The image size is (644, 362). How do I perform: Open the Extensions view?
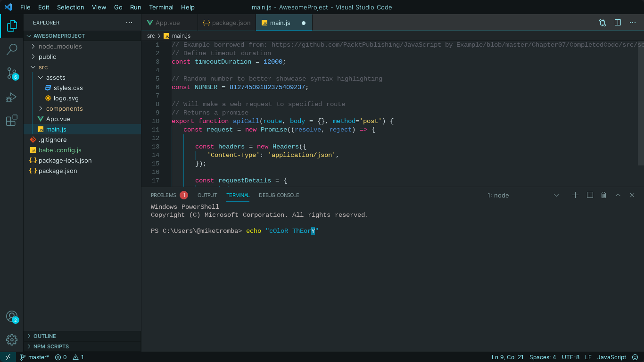pyautogui.click(x=12, y=121)
